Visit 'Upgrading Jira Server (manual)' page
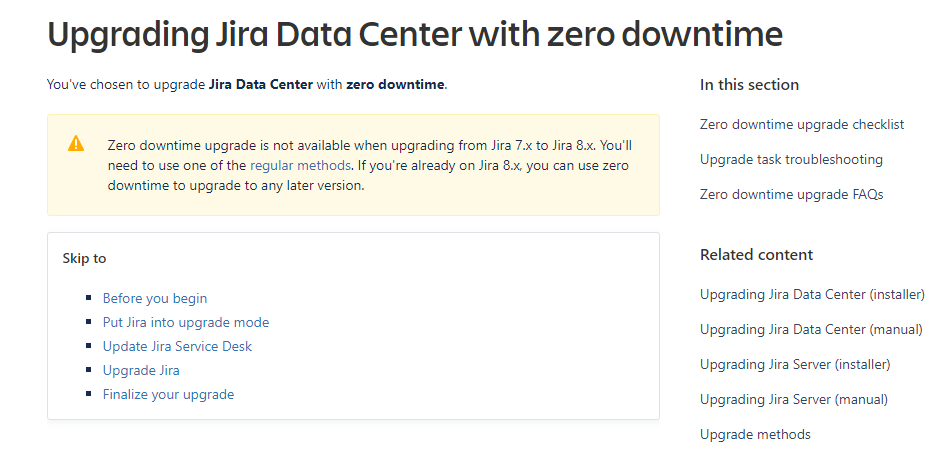 pos(793,399)
